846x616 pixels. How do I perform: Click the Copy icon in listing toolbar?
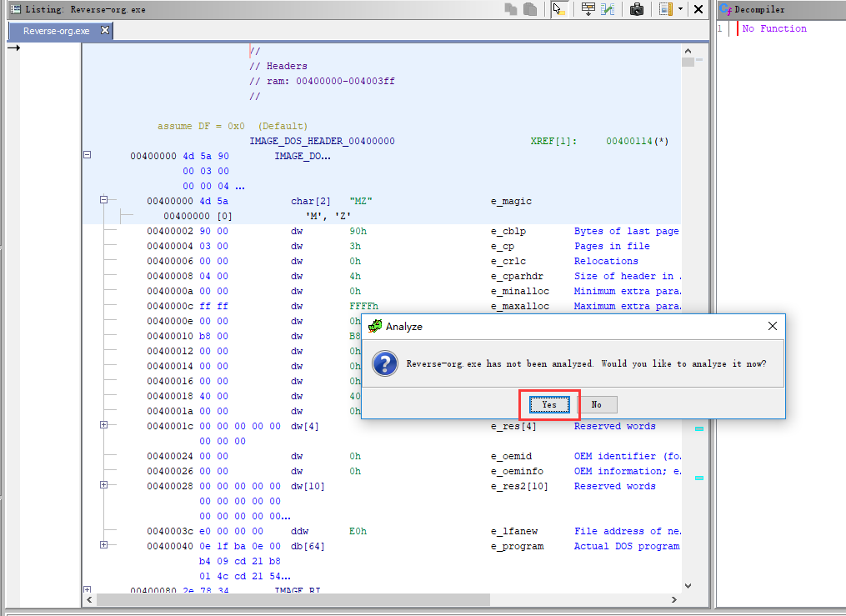tap(511, 9)
